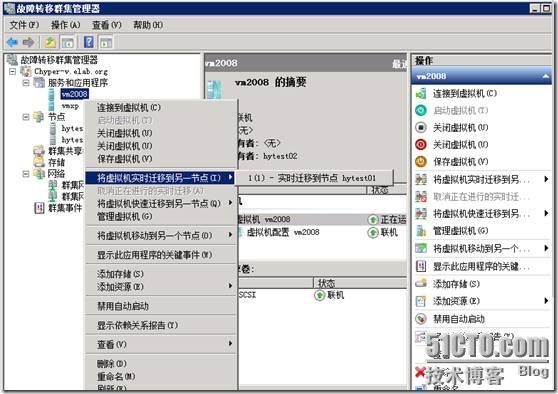Select 故障转移群集管理器 root tree node
Image resolution: width=558 pixels, height=394 pixels.
coord(59,60)
